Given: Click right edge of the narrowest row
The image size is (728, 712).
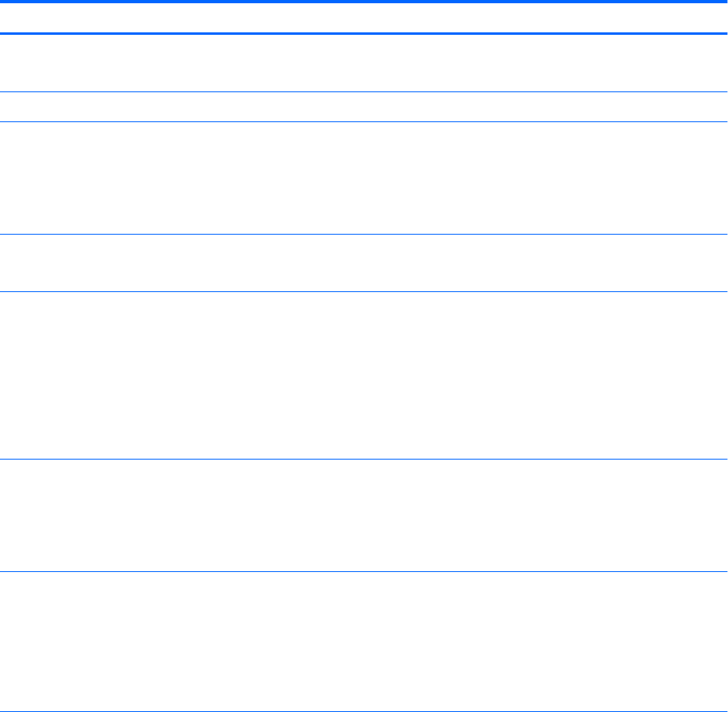Looking at the screenshot, I should tap(724, 107).
